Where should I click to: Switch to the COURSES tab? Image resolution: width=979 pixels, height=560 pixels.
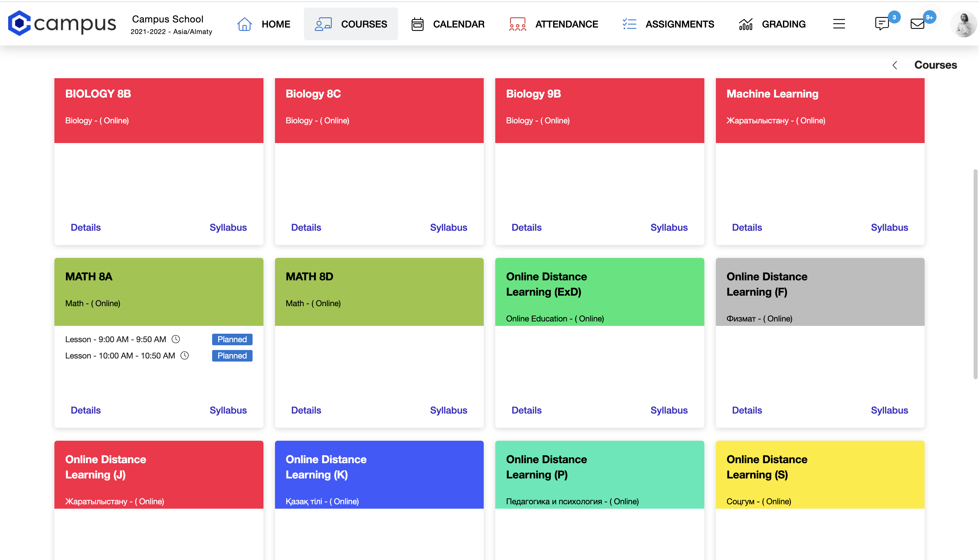pyautogui.click(x=351, y=24)
